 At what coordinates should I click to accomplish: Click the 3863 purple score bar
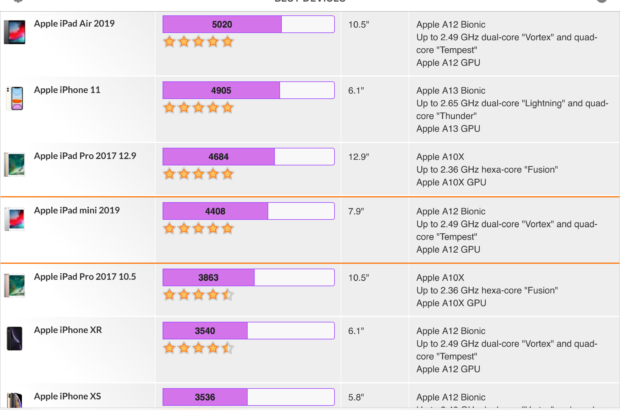(248, 278)
